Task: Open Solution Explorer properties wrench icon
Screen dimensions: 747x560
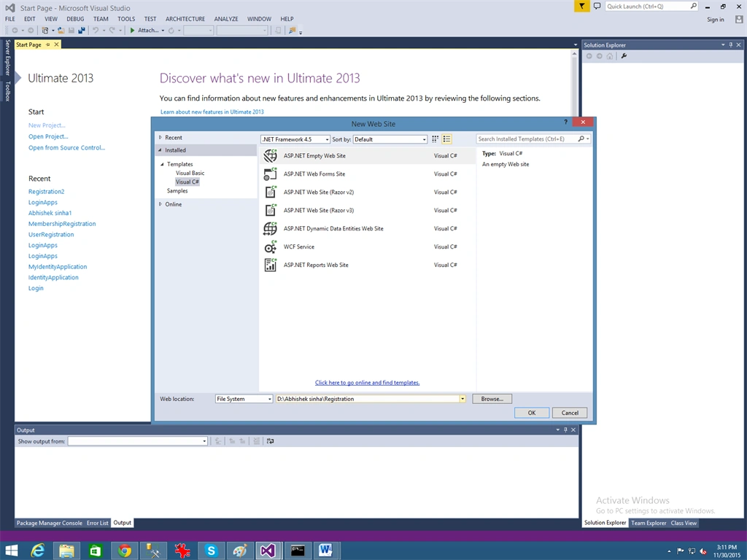Action: (624, 56)
